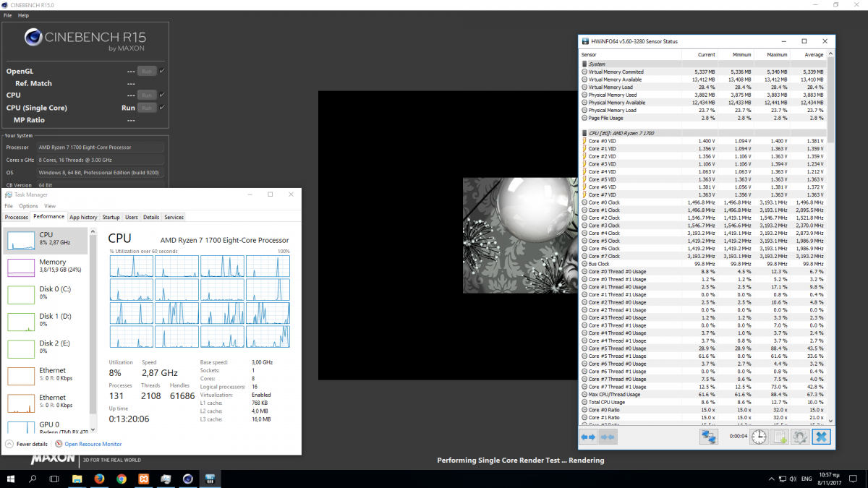Click Run button for OpenGL test
Image resolution: width=868 pixels, height=488 pixels.
click(147, 71)
